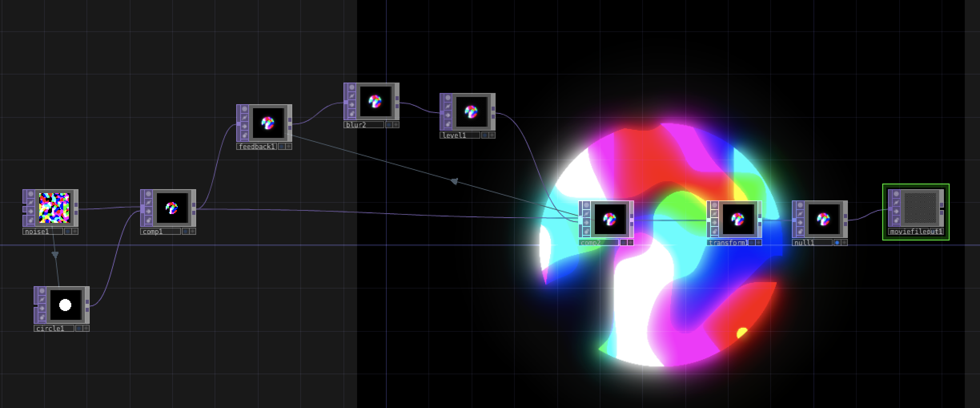
Task: Click the null1 name label
Action: (x=812, y=243)
